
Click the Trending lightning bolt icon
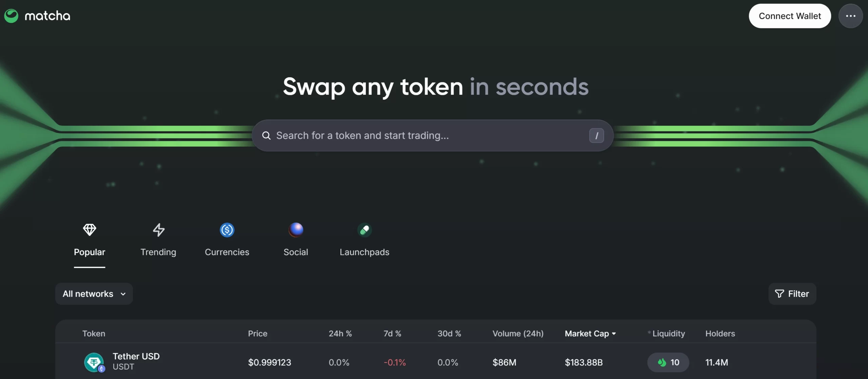click(x=158, y=230)
